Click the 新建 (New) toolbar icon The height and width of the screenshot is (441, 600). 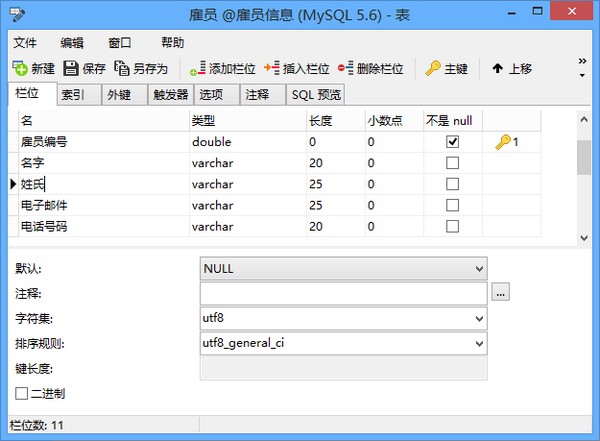pyautogui.click(x=20, y=69)
